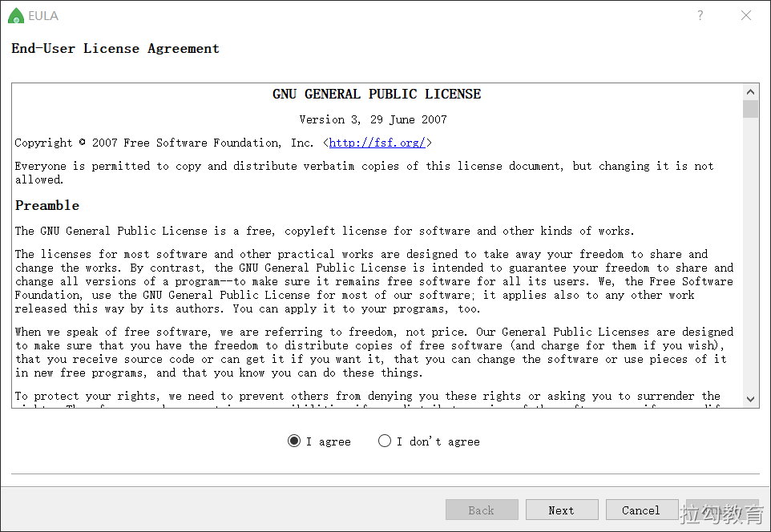Screen dimensions: 771x532
Task: Click the "Version 3, 29 June 2007" line
Action: click(373, 119)
